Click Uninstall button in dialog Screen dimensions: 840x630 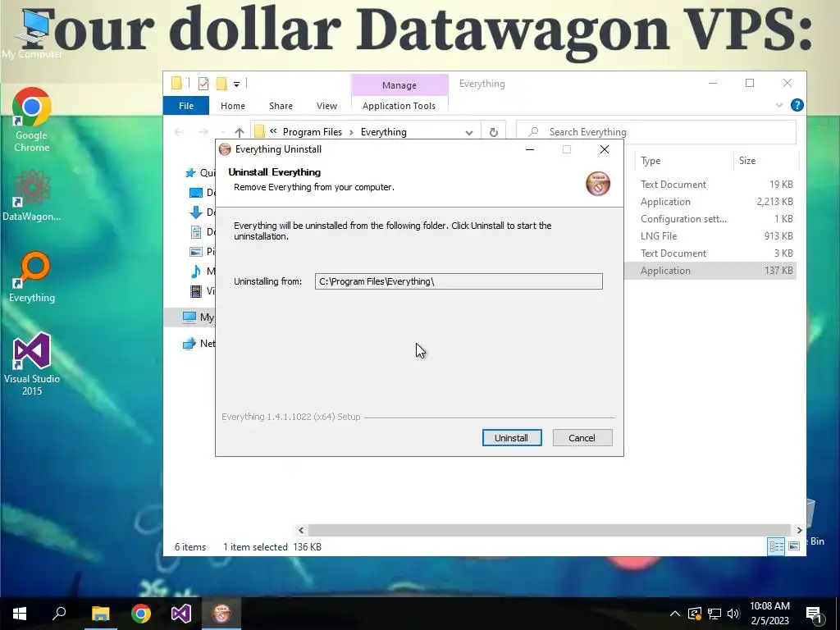tap(512, 438)
